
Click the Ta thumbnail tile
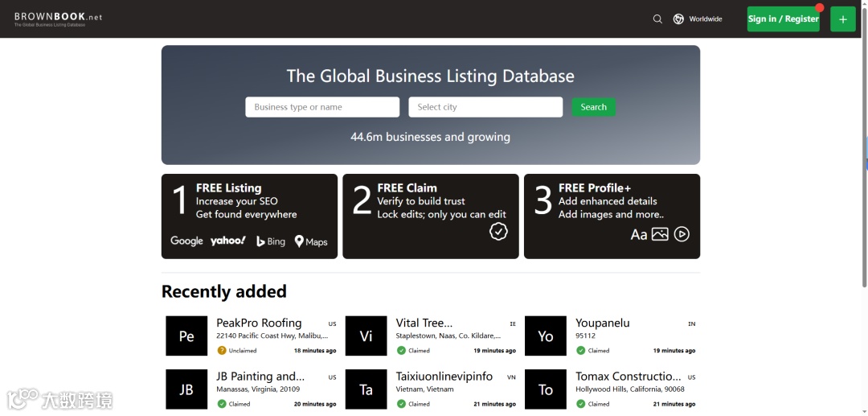coord(366,389)
